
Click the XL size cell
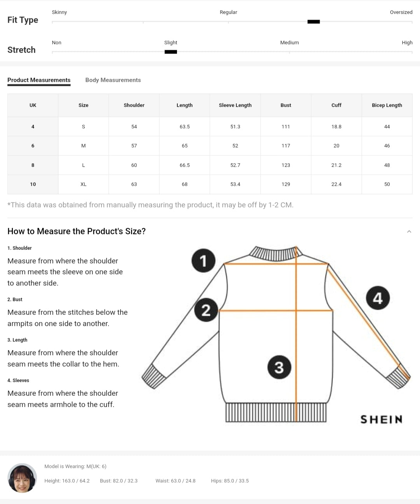83,184
